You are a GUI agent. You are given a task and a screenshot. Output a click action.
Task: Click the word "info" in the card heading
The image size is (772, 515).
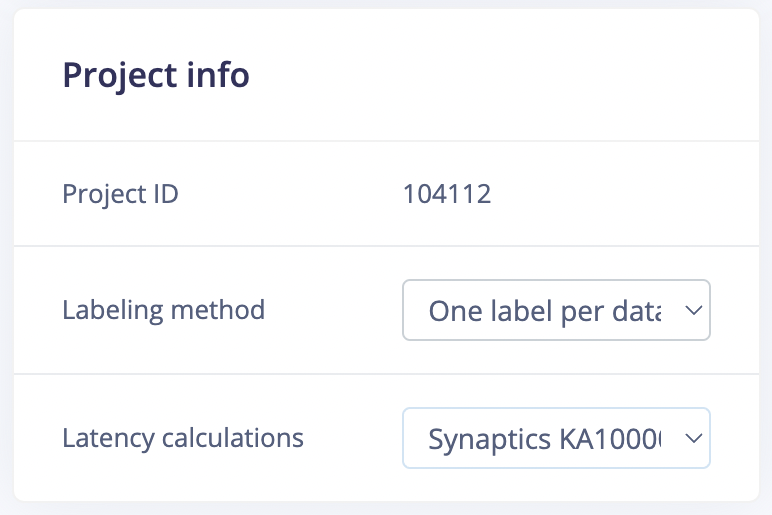(219, 75)
